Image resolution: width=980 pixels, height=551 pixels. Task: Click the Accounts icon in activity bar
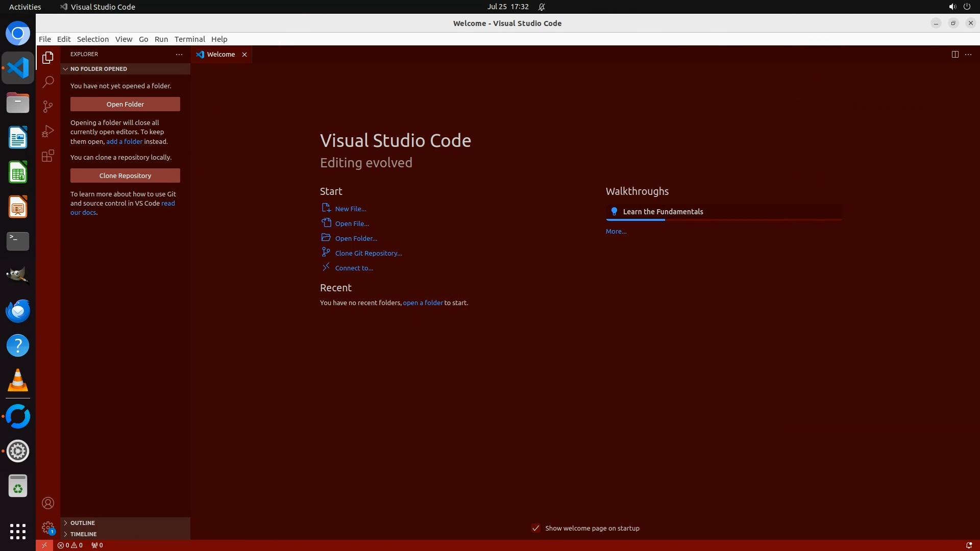coord(48,503)
